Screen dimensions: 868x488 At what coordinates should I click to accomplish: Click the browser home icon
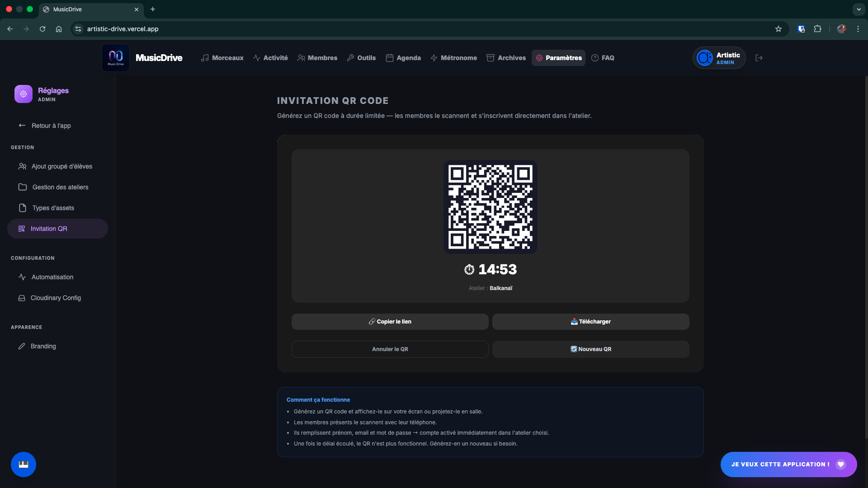59,29
